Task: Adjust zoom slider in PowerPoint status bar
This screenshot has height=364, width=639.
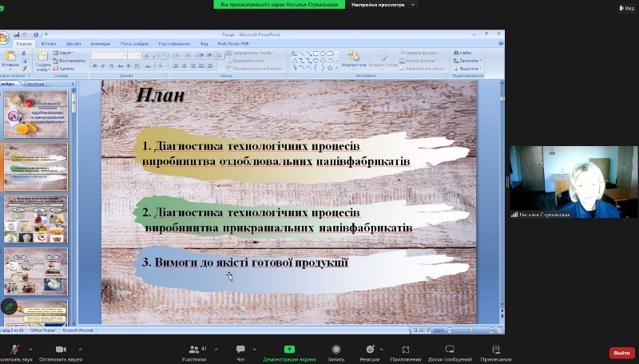Action: click(470, 330)
